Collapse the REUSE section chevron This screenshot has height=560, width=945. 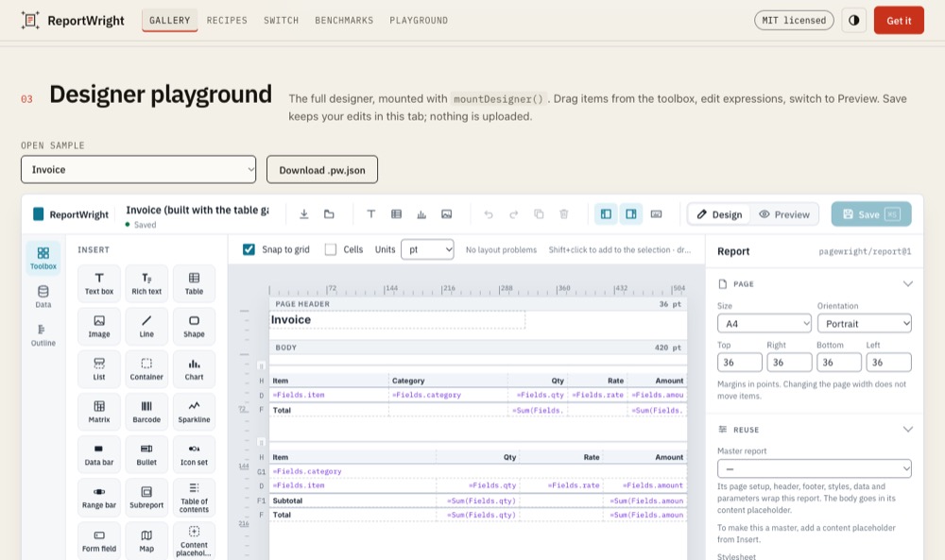coord(907,430)
